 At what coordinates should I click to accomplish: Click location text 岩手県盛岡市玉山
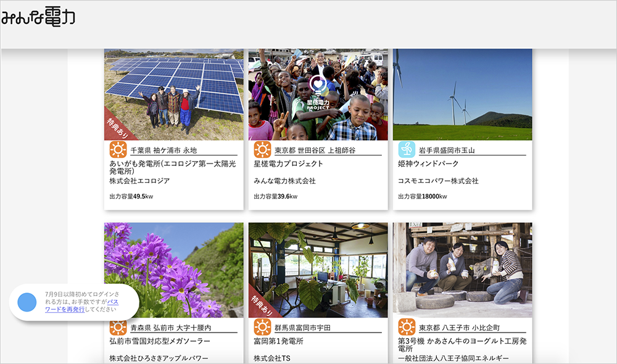pyautogui.click(x=447, y=151)
